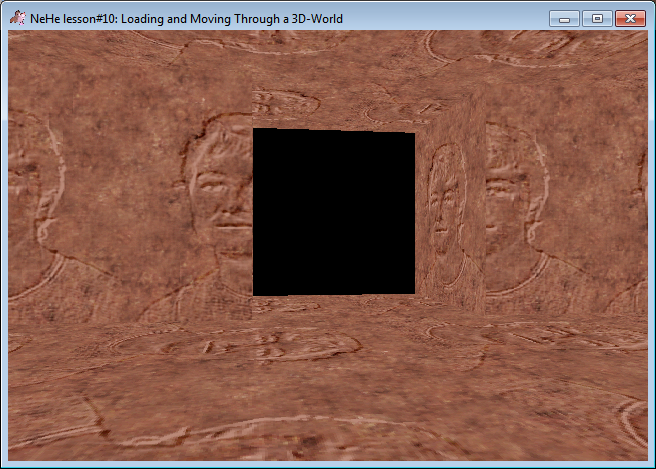The width and height of the screenshot is (656, 469).
Task: Click the black doorway opening in the center
Action: (x=333, y=212)
